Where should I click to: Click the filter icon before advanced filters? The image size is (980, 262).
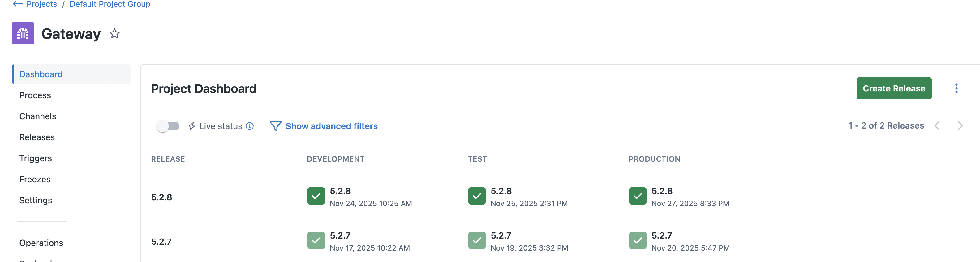pos(275,126)
